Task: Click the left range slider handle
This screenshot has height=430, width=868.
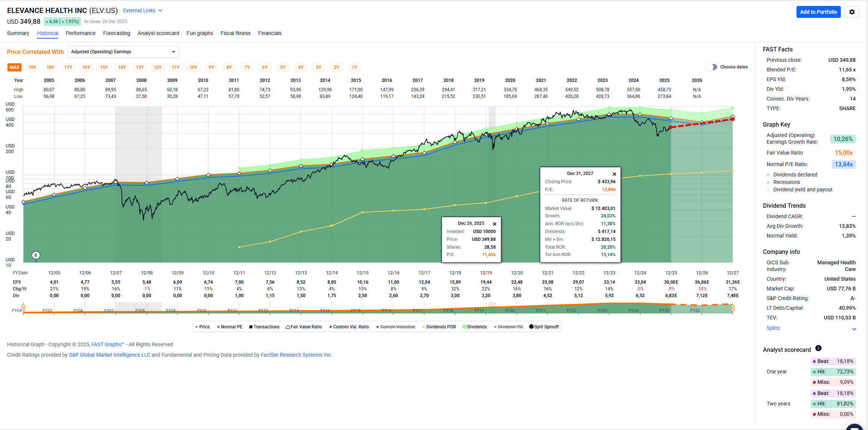Action: tap(23, 308)
